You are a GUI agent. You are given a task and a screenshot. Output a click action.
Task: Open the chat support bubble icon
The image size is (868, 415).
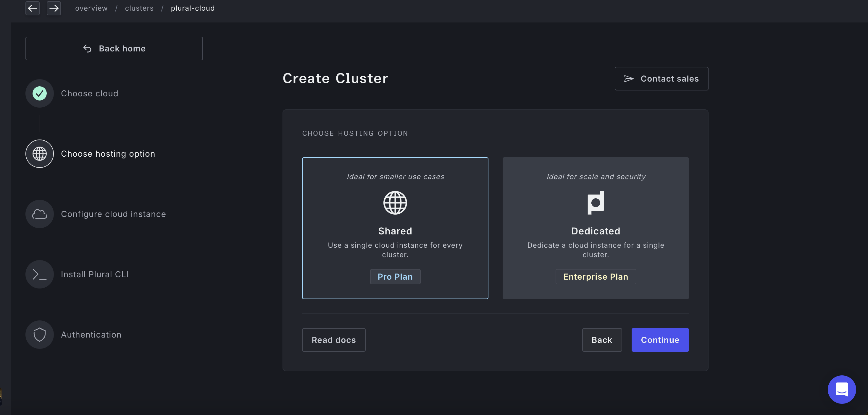[x=842, y=389]
